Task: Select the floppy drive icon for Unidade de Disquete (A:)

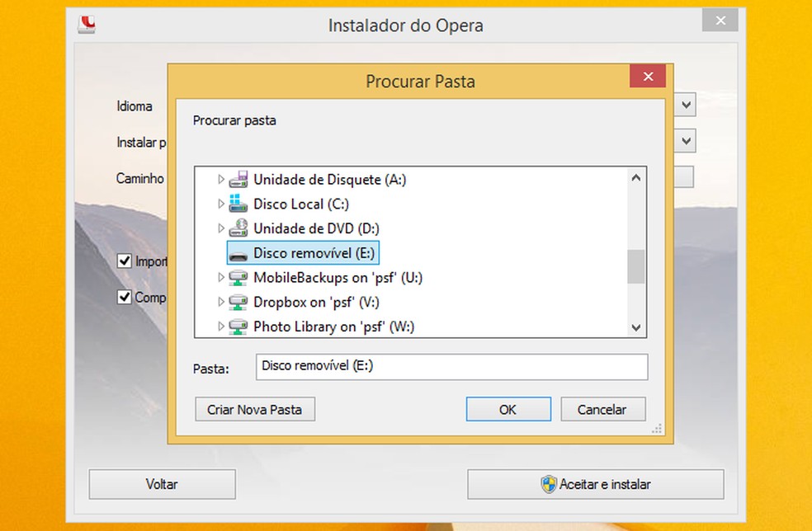Action: (239, 179)
